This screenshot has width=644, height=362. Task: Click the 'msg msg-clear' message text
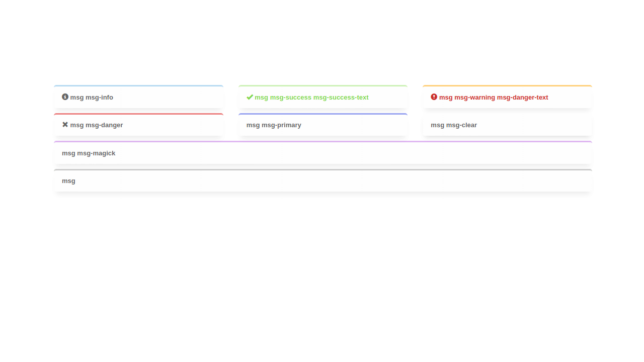pyautogui.click(x=454, y=125)
